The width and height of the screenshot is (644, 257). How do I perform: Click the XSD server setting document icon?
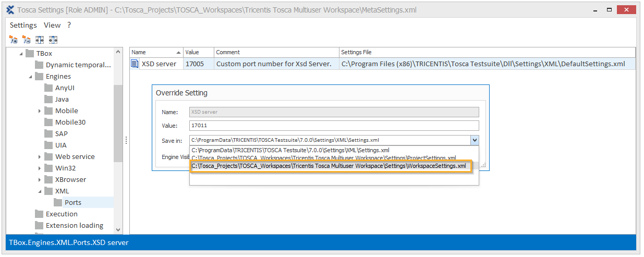click(135, 64)
